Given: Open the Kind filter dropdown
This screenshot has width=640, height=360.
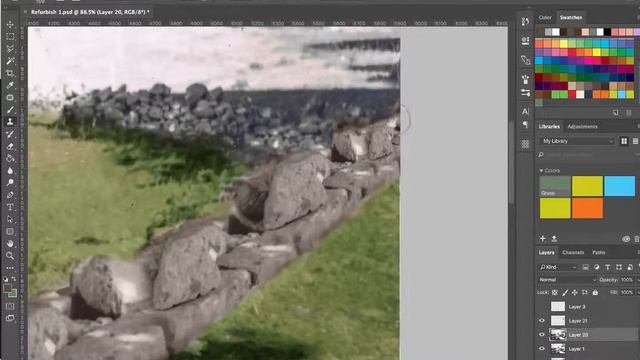Looking at the screenshot, I should 558,267.
